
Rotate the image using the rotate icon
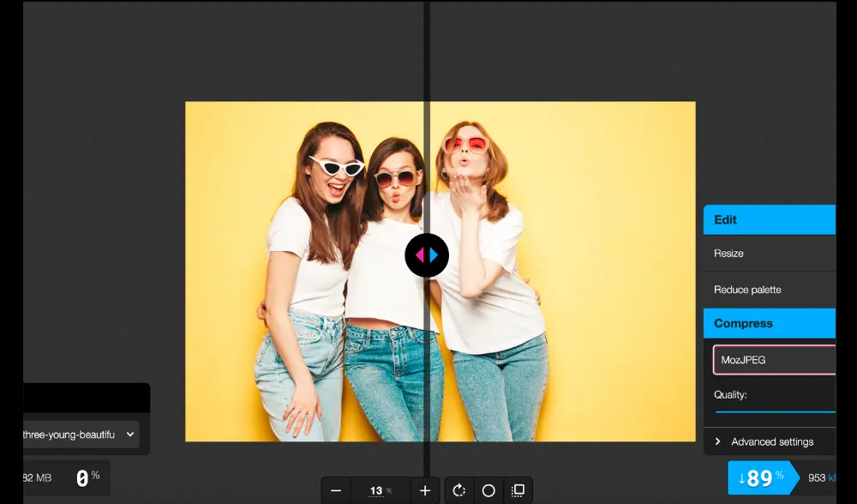pyautogui.click(x=459, y=491)
